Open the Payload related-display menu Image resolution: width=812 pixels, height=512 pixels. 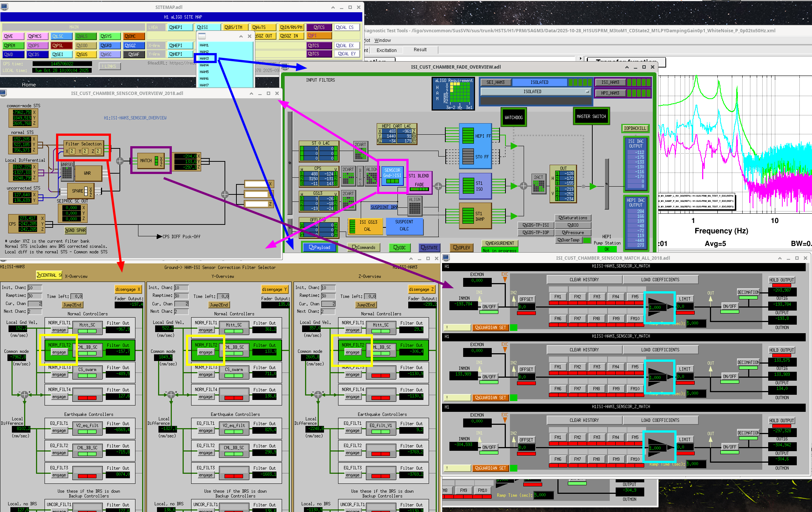point(319,247)
